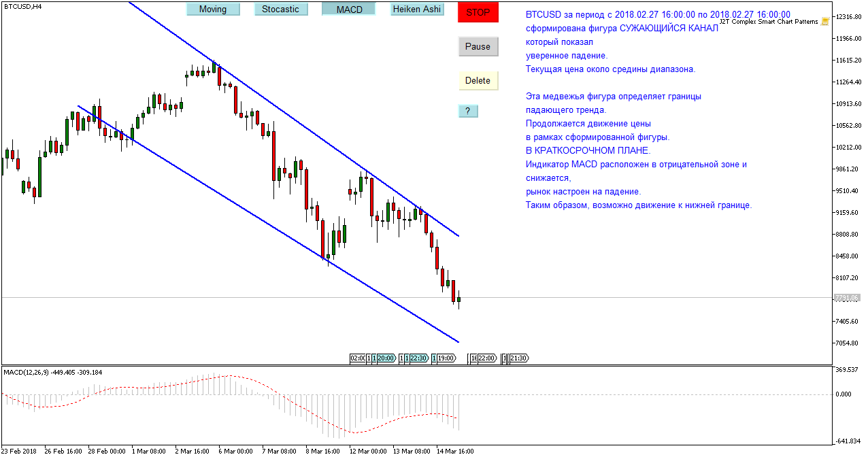Click the 23 Feb 2018 date label

click(18, 451)
